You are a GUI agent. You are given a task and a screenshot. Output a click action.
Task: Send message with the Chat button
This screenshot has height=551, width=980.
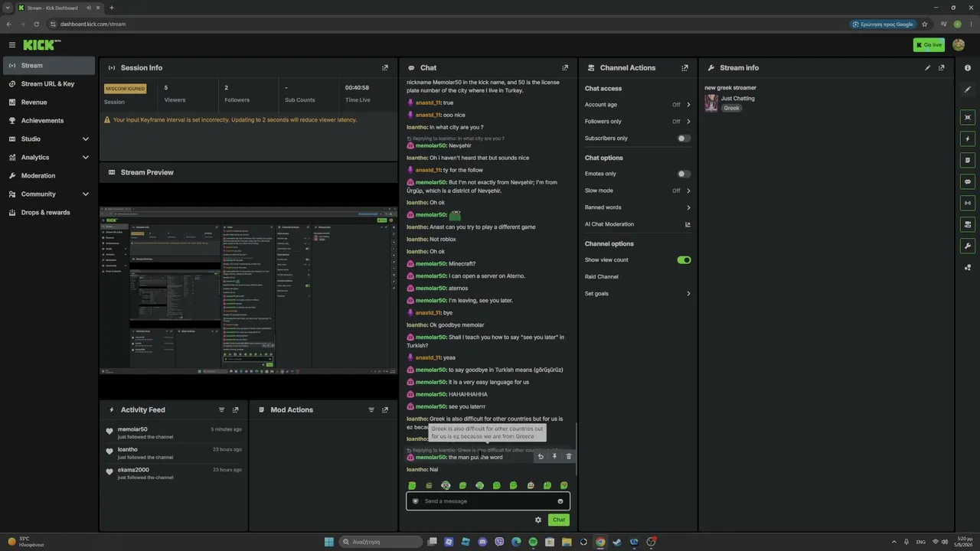[x=559, y=520]
